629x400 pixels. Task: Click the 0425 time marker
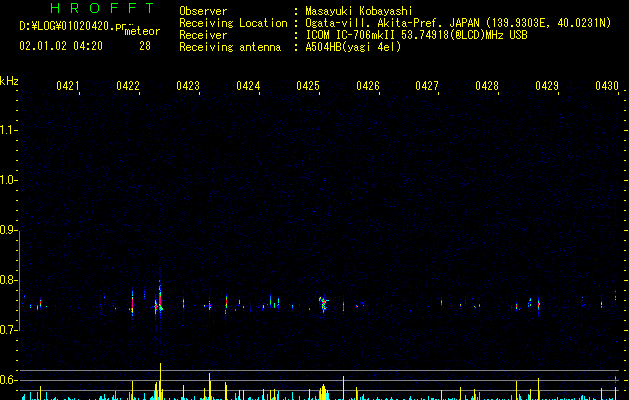point(308,85)
